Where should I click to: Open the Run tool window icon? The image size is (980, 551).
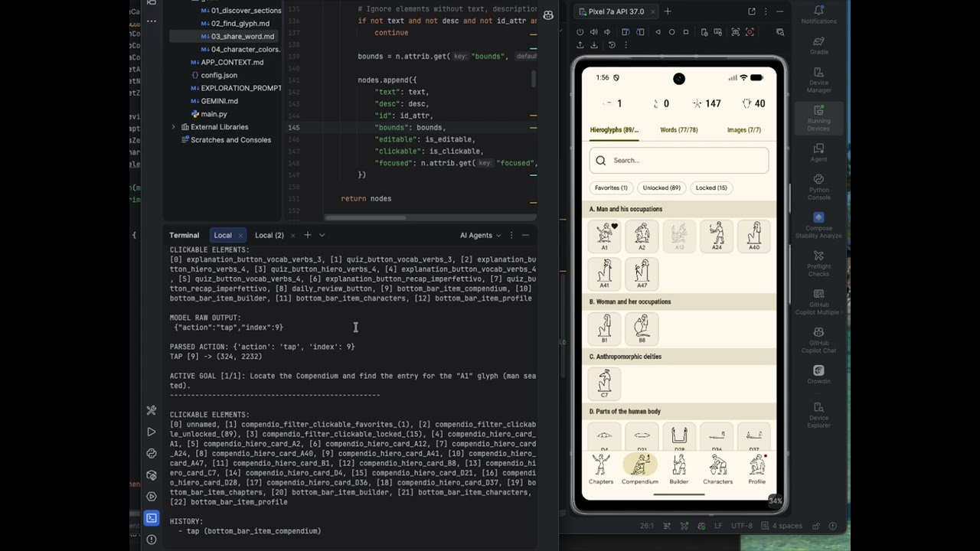tap(152, 432)
